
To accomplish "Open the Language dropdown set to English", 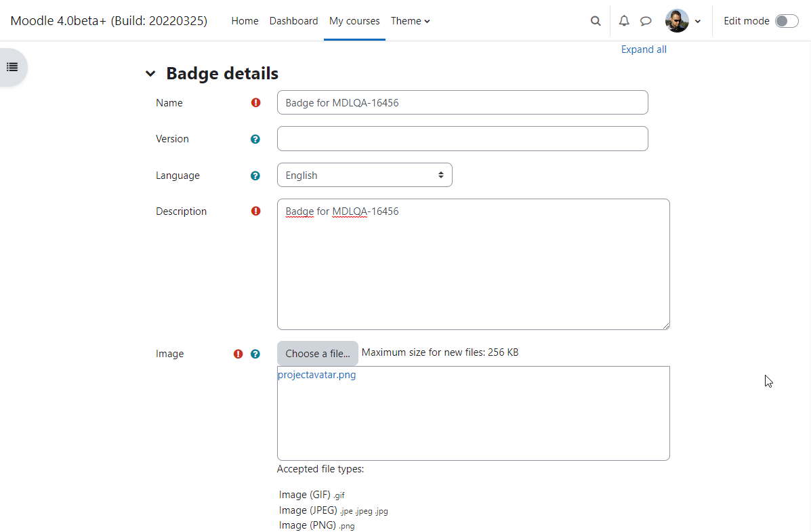I will click(x=365, y=175).
